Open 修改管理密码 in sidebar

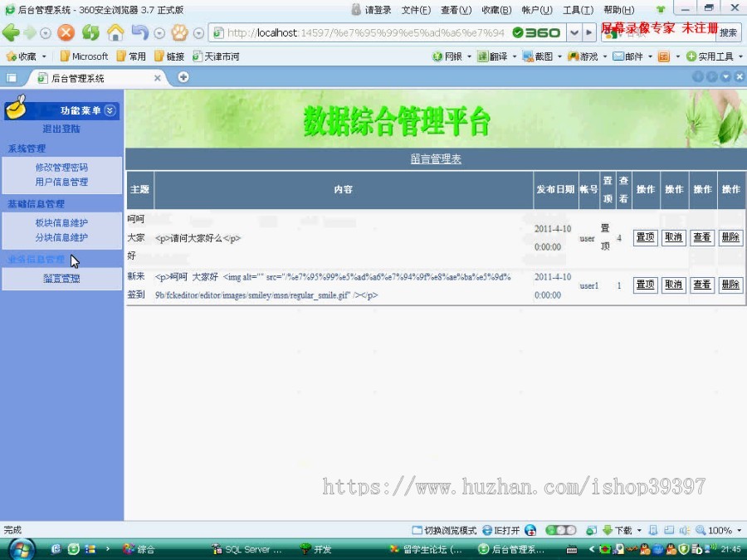click(61, 167)
